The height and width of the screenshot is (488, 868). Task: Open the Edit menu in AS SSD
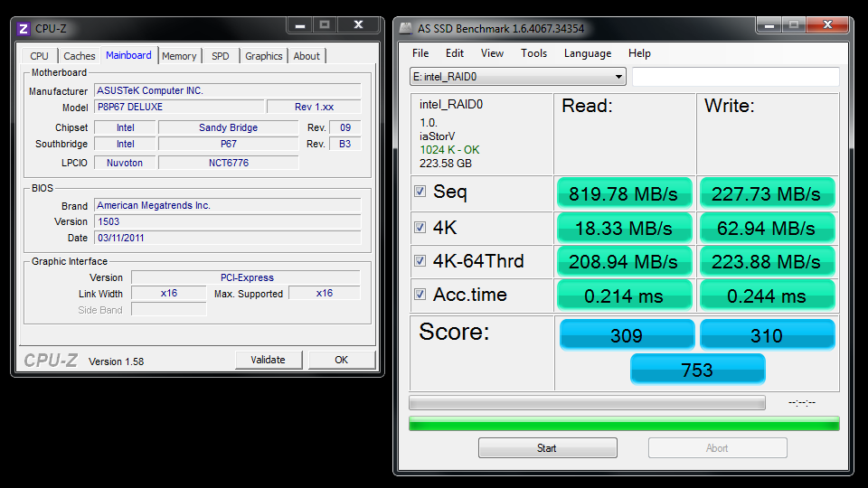tap(455, 53)
